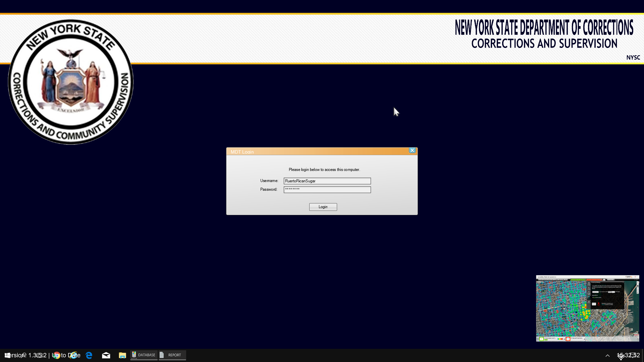Close the MDT Login dialog
The height and width of the screenshot is (362, 644).
click(412, 150)
